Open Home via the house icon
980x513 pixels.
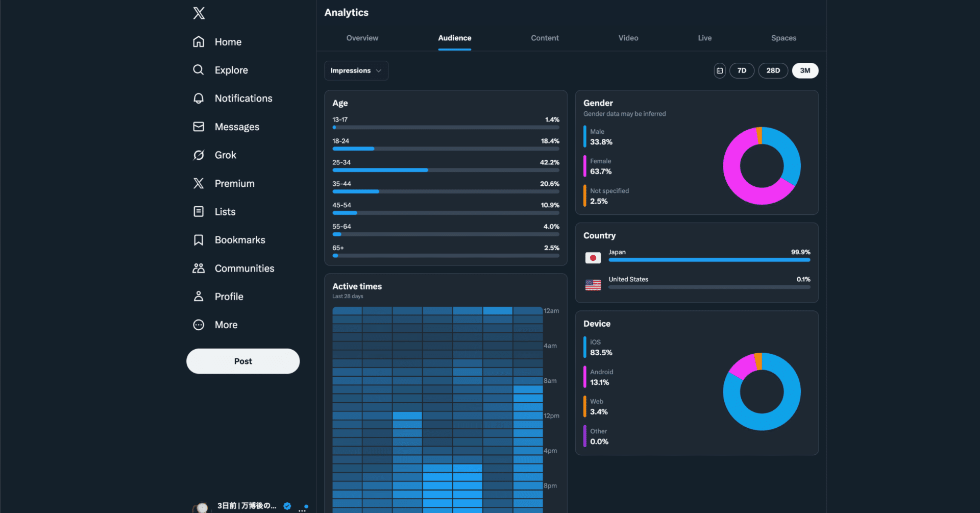click(x=199, y=42)
